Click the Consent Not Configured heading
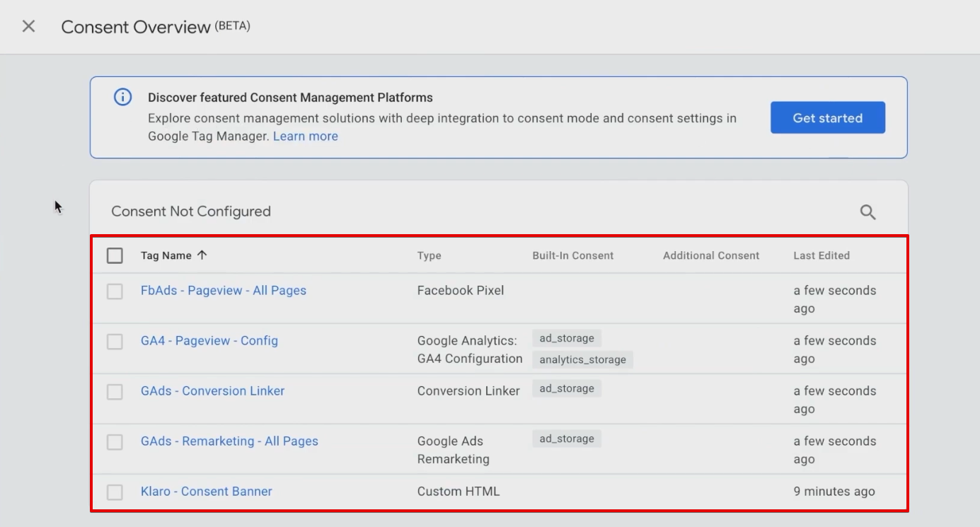This screenshot has width=980, height=527. point(191,212)
